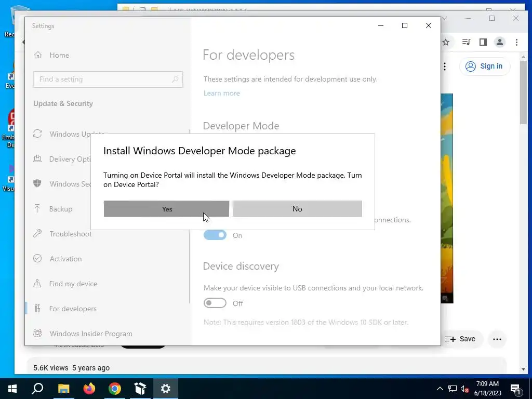Click the Home house icon
The width and height of the screenshot is (532, 399).
(37, 55)
